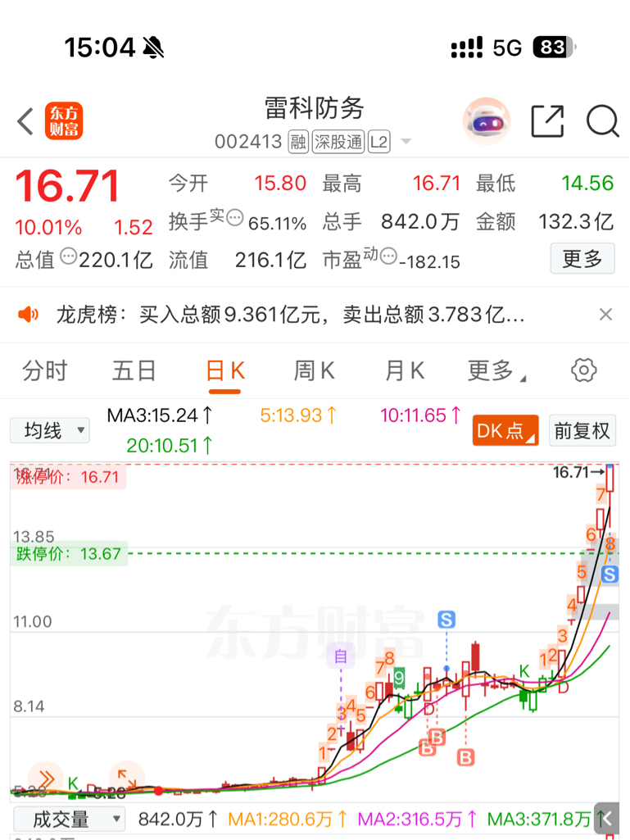This screenshot has height=840, width=630.
Task: Switch to 分时 tab
Action: 44,370
